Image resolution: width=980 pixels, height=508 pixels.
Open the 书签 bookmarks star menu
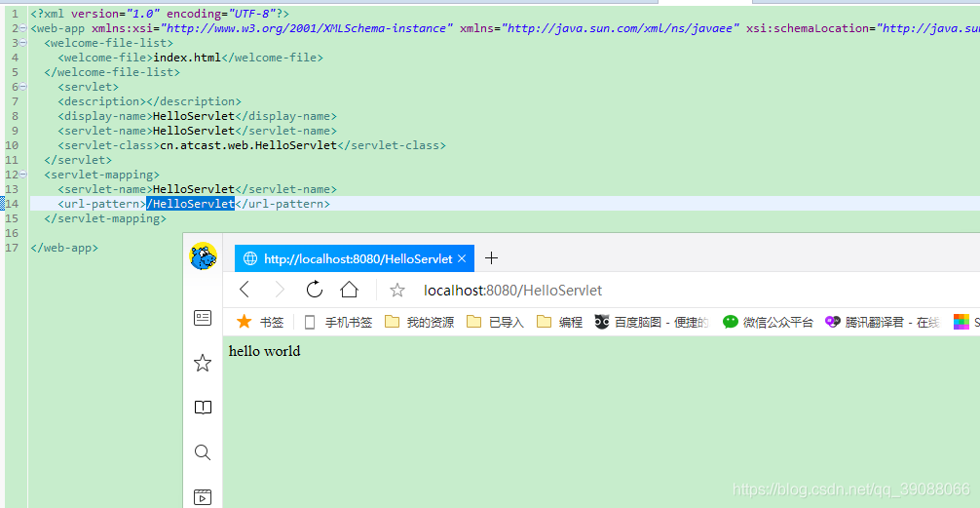[260, 322]
